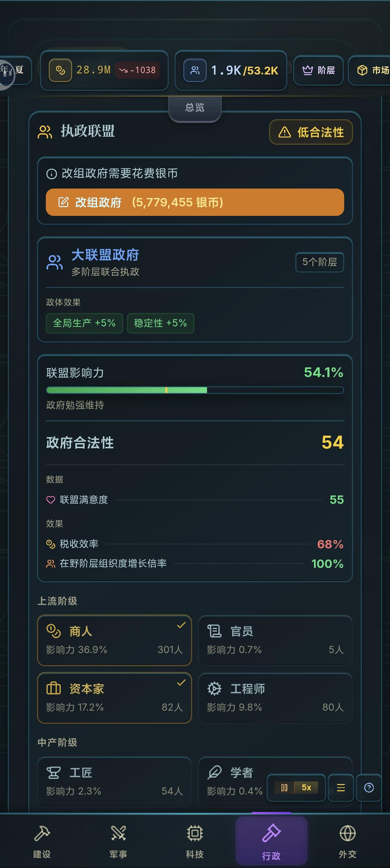Click the help question mark icon
This screenshot has height=868, width=390.
[369, 787]
